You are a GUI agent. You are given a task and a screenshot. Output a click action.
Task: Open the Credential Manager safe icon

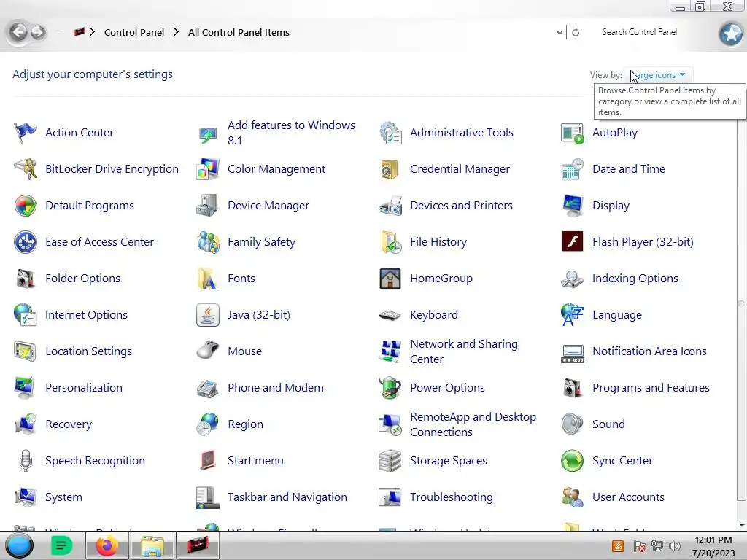(x=390, y=169)
